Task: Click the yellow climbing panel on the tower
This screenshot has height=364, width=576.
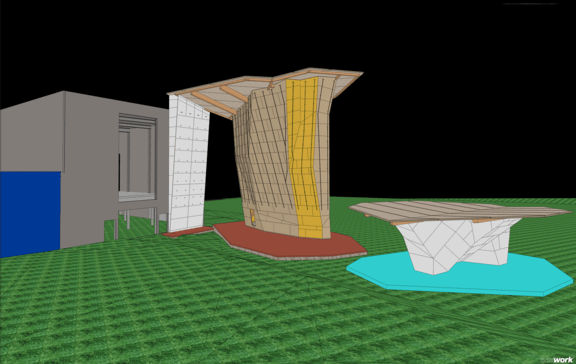Action: (304, 154)
